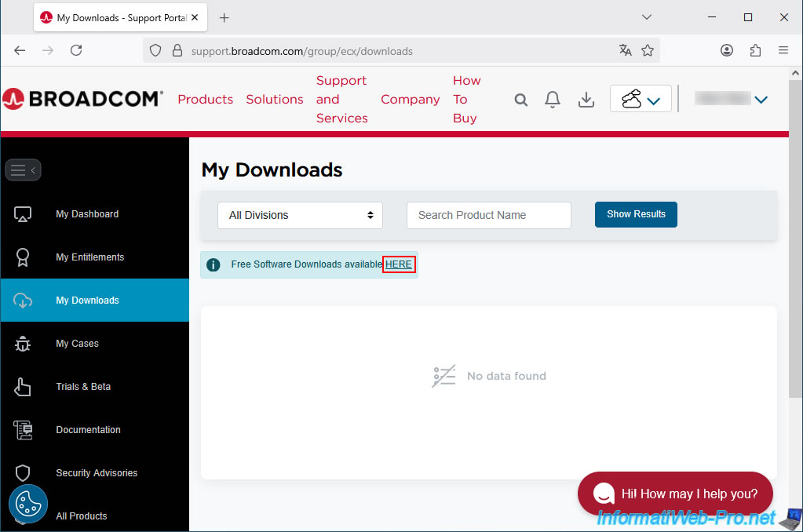803x532 pixels.
Task: Follow the HERE free downloads link
Action: [x=399, y=264]
